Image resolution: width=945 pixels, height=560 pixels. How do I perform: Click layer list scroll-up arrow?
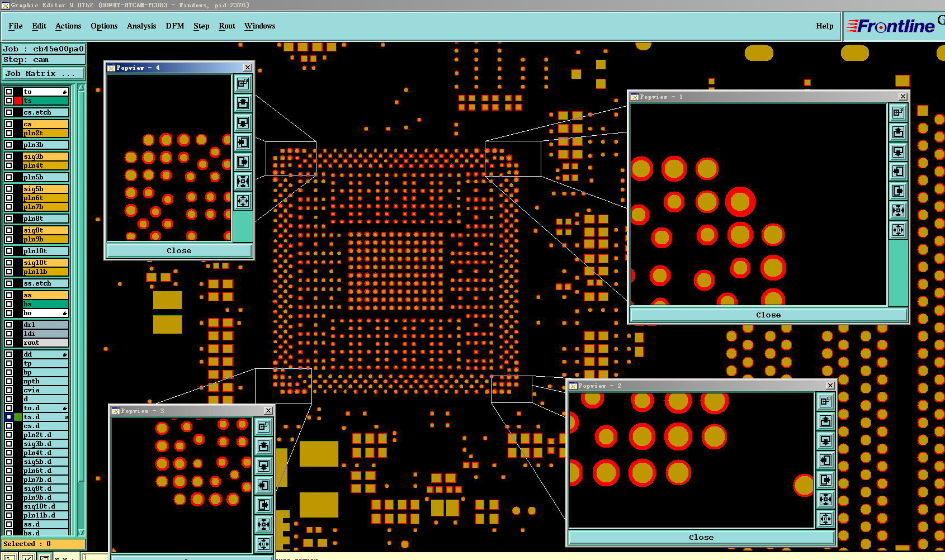tap(81, 88)
